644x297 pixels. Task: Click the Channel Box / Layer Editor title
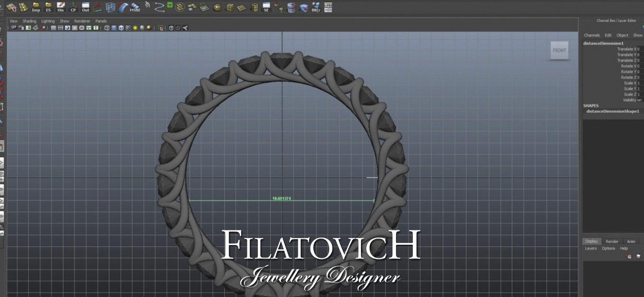coord(616,21)
